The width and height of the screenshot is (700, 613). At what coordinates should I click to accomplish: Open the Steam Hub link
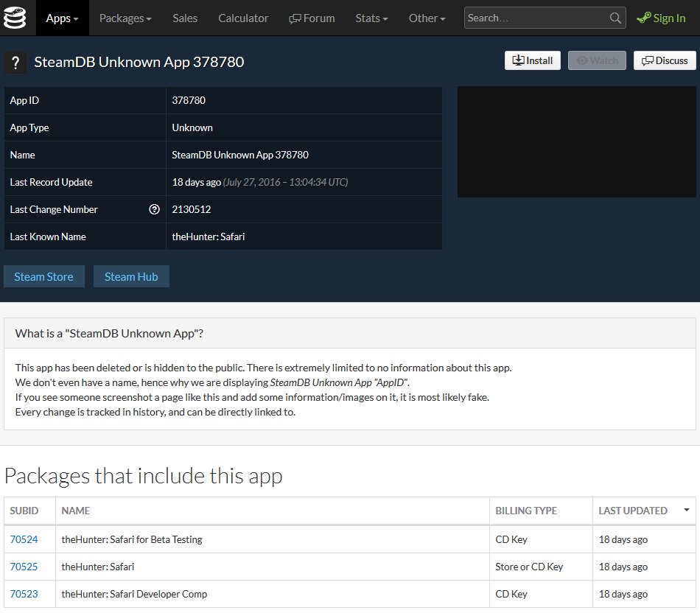pyautogui.click(x=131, y=276)
